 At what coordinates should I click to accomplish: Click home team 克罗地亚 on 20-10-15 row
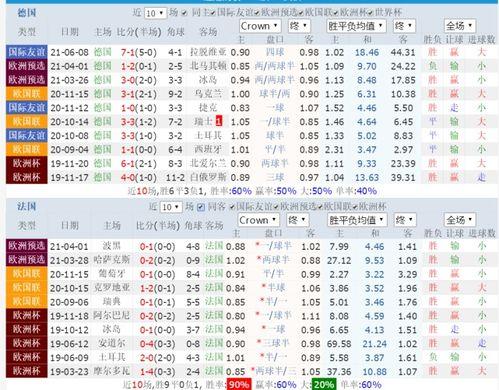(x=112, y=288)
